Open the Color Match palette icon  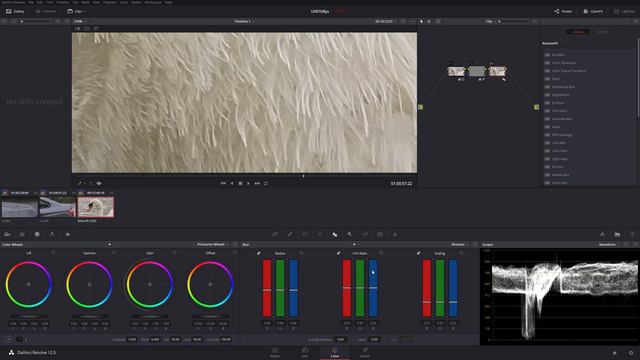(x=22, y=234)
